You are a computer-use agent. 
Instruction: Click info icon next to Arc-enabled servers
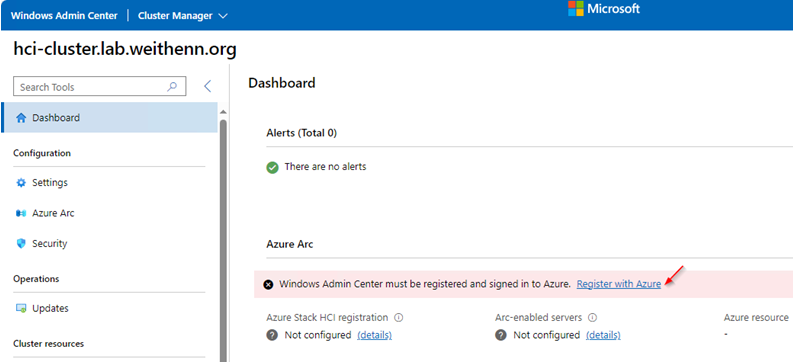(593, 317)
